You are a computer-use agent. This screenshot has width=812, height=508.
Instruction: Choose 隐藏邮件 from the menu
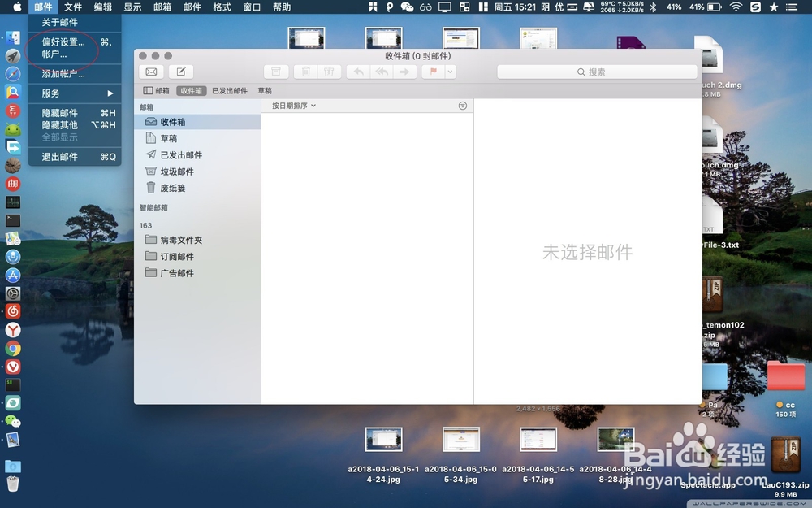click(75, 113)
